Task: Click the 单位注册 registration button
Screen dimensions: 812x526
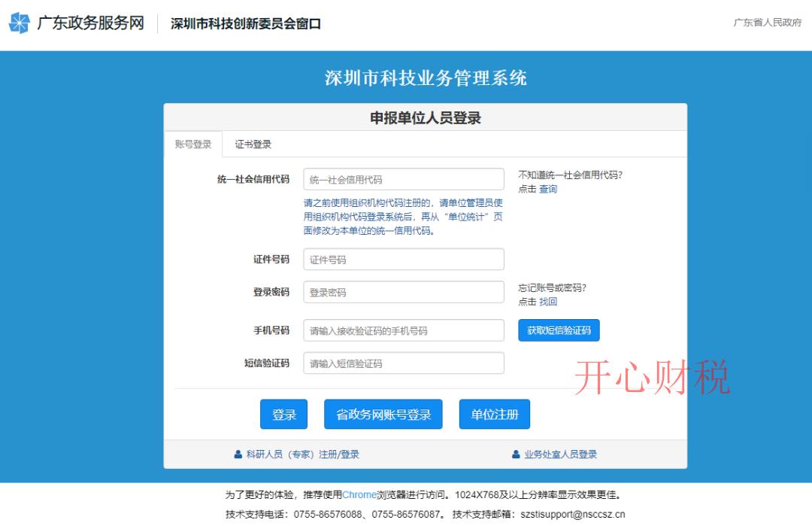Action: [494, 413]
